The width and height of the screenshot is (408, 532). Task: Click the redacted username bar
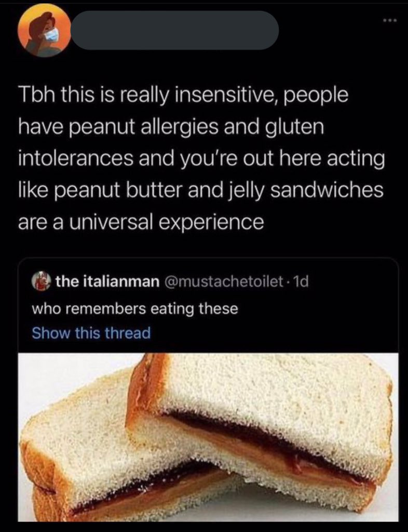point(175,31)
